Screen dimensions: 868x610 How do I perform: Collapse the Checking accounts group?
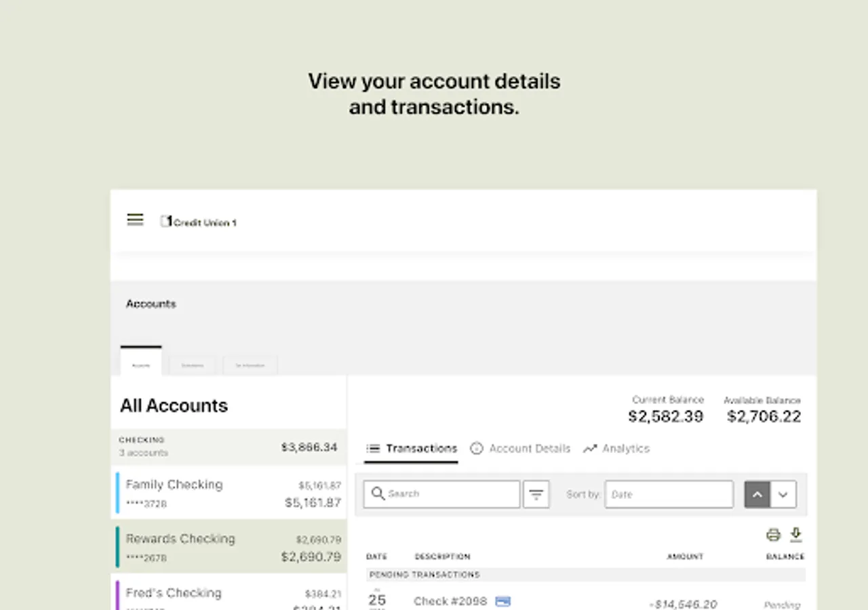(x=228, y=446)
